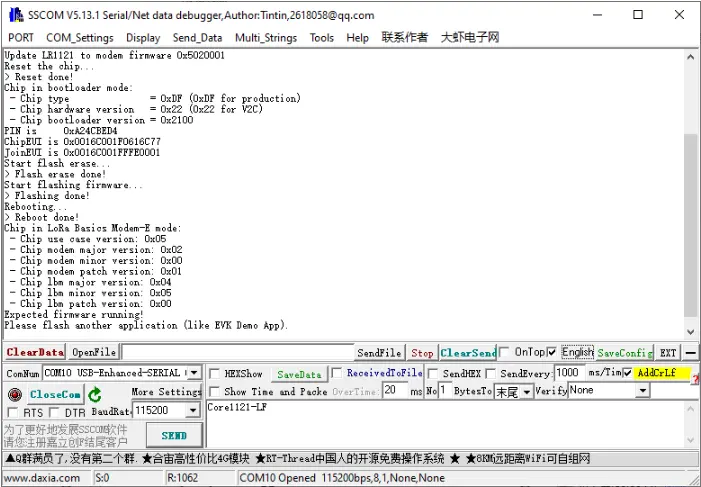701x487 pixels.
Task: Click the green refresh ports icon
Action: (95, 394)
